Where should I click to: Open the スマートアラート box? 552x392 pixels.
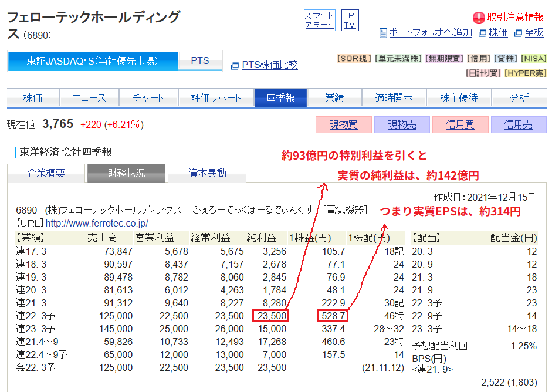(x=319, y=20)
